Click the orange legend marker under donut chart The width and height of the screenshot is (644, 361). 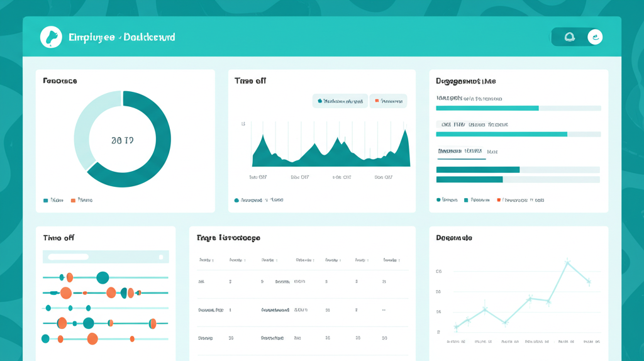click(x=73, y=201)
